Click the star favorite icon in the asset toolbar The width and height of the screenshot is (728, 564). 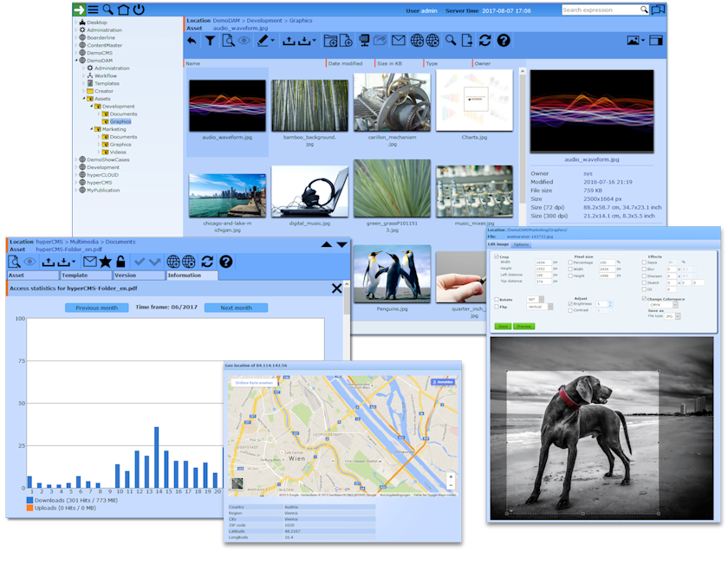(x=106, y=262)
